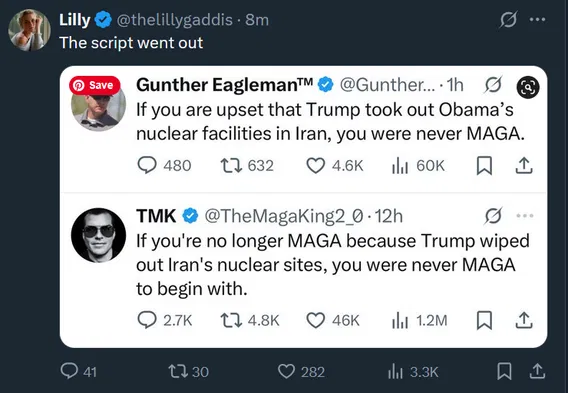568x393 pixels.
Task: Open Lilly's profile picture
Action: pos(29,30)
